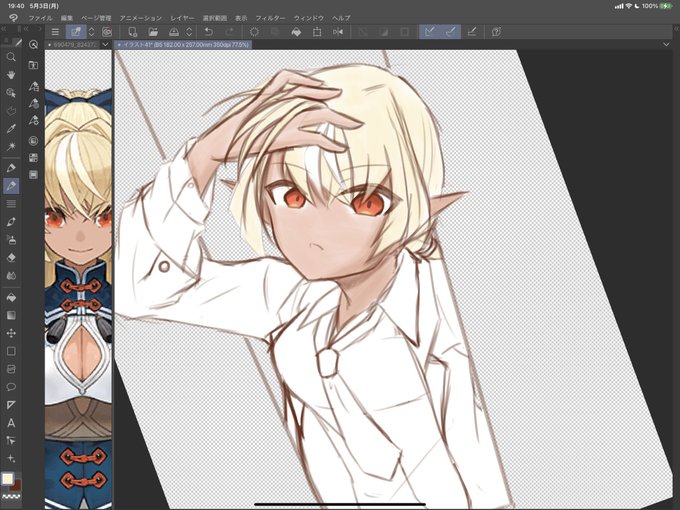680x510 pixels.
Task: Select the Balloon tool
Action: point(11,387)
